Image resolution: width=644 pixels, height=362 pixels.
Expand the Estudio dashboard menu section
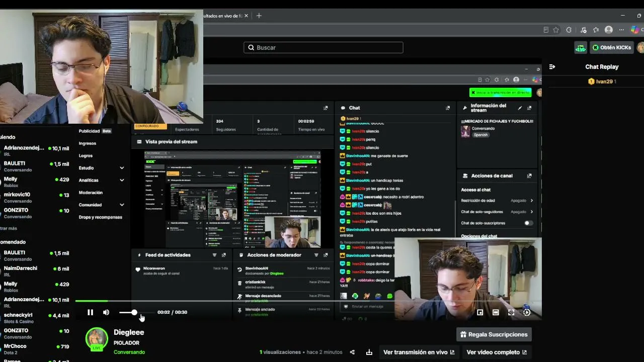[122, 168]
